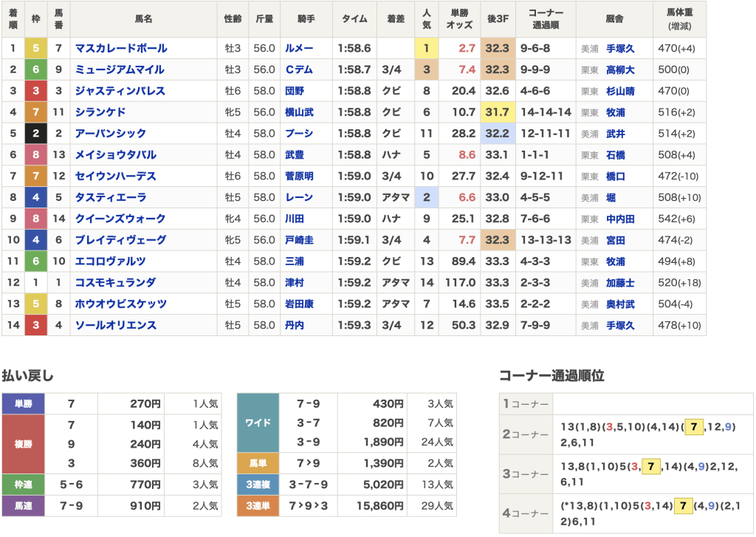Select the 複勝 payout label
This screenshot has width=756, height=537.
pyautogui.click(x=23, y=444)
